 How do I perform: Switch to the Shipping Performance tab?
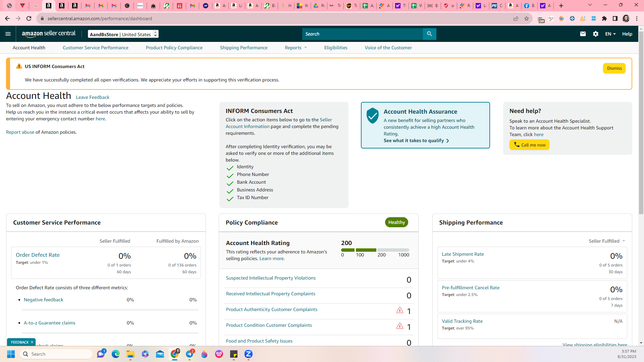[x=244, y=48]
